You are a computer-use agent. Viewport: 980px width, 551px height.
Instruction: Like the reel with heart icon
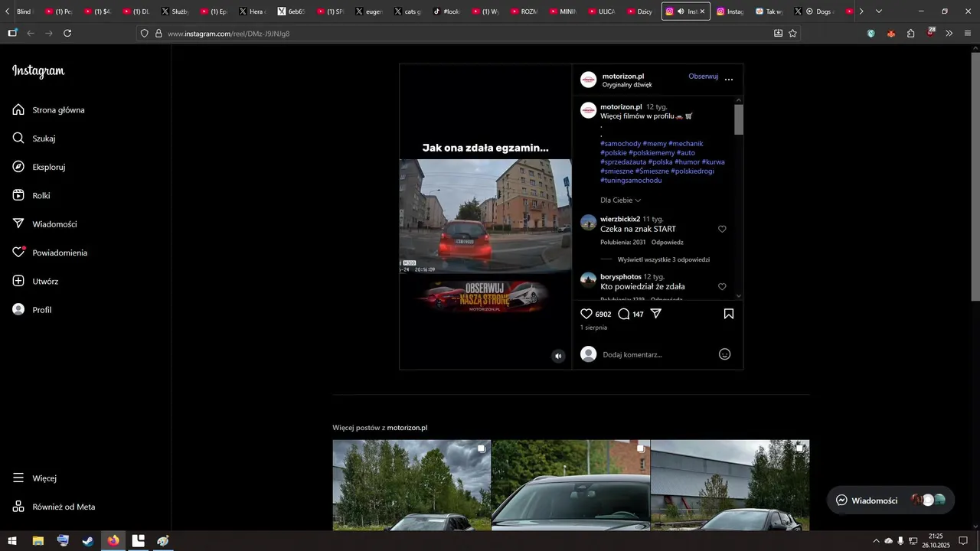(x=586, y=314)
